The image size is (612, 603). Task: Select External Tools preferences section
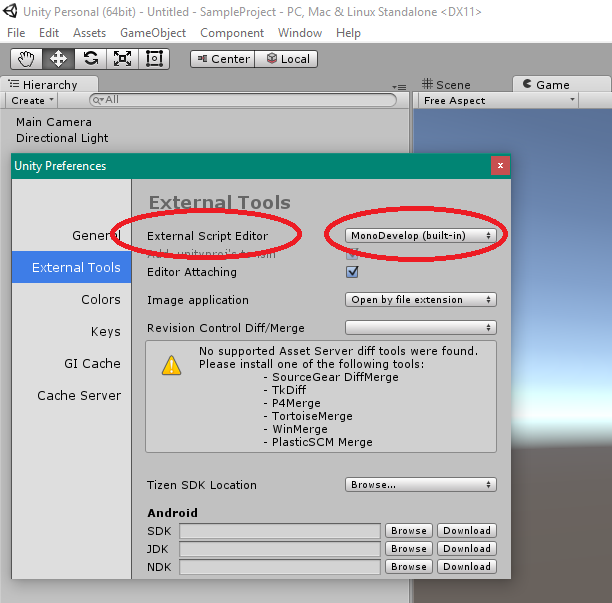coord(71,267)
